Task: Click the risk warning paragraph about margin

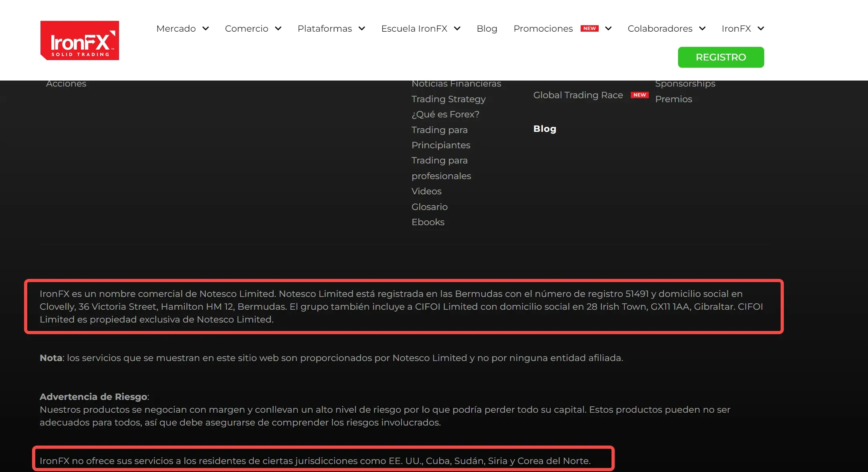Action: pos(385,416)
